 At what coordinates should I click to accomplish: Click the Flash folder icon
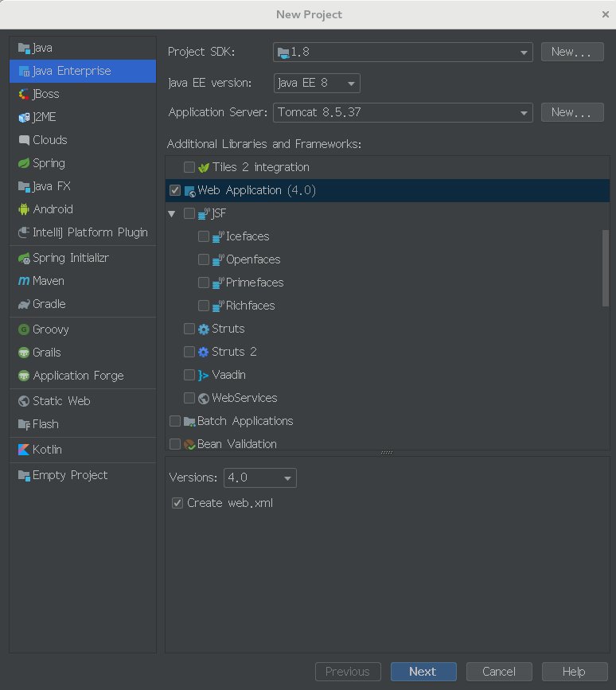pos(24,424)
